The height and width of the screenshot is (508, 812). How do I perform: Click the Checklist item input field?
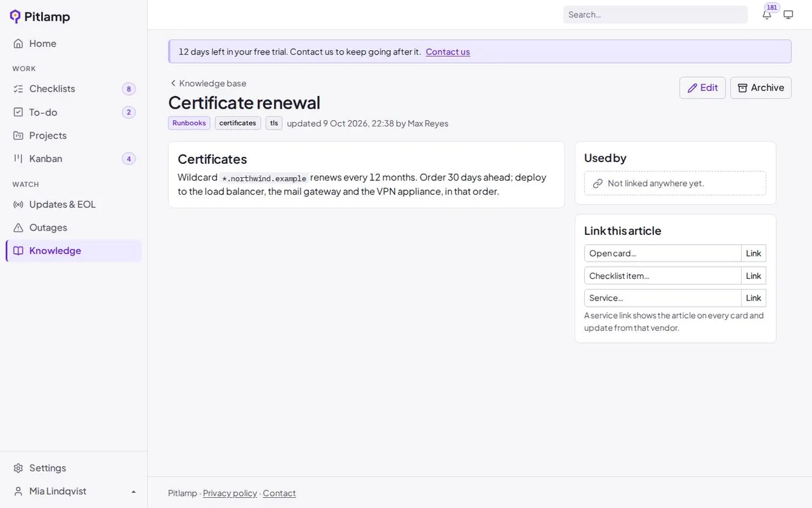663,276
